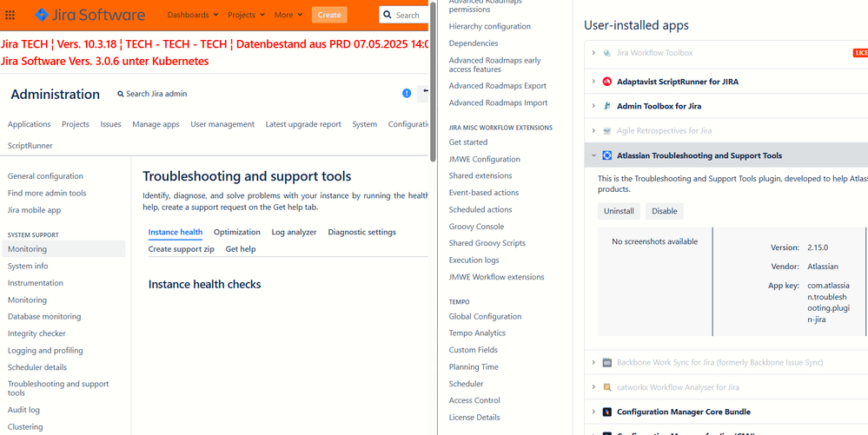Open User management admin menu

[x=222, y=124]
